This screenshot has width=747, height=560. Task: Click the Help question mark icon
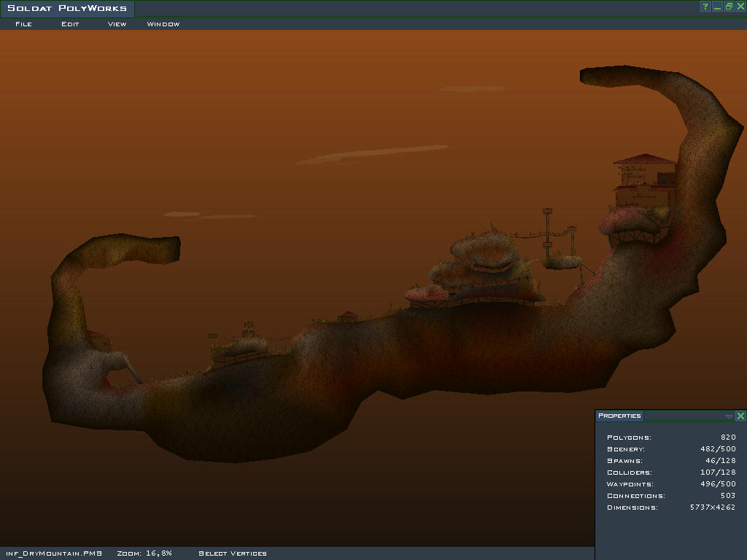tap(705, 7)
